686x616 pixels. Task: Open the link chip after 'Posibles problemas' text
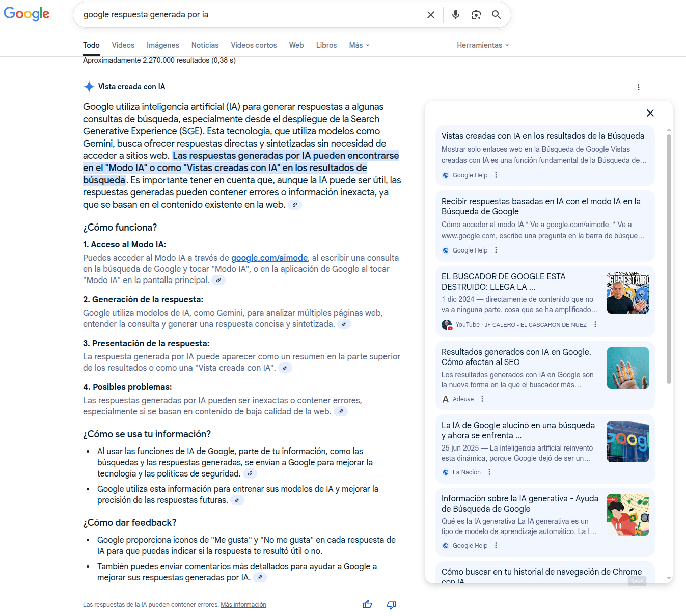341,411
